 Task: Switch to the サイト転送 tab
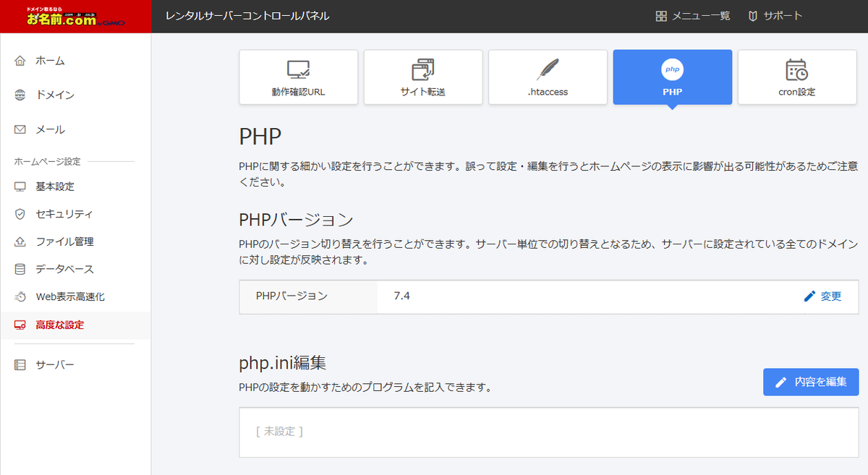[x=423, y=77]
